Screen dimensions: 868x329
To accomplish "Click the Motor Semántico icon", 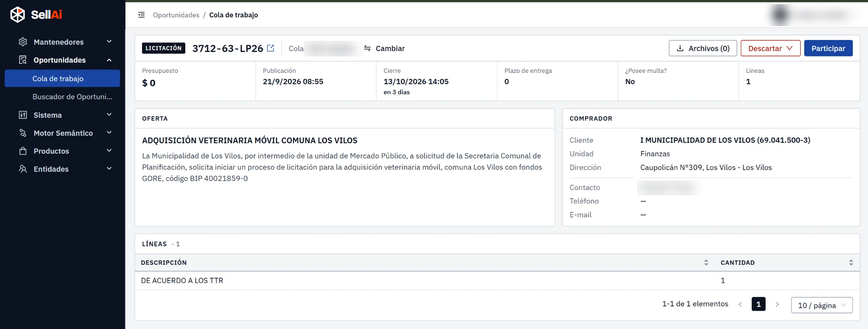I will (x=23, y=133).
